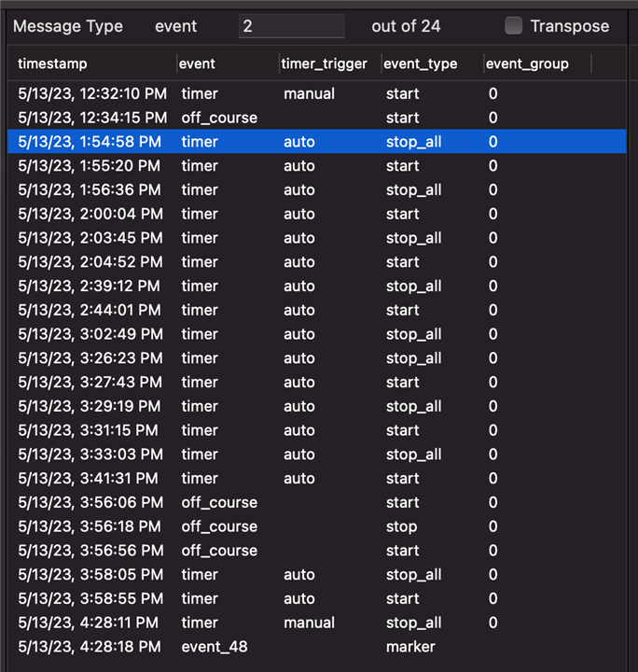Select the 3:02:49 PM stop_all row
This screenshot has width=638, height=672.
click(x=317, y=334)
